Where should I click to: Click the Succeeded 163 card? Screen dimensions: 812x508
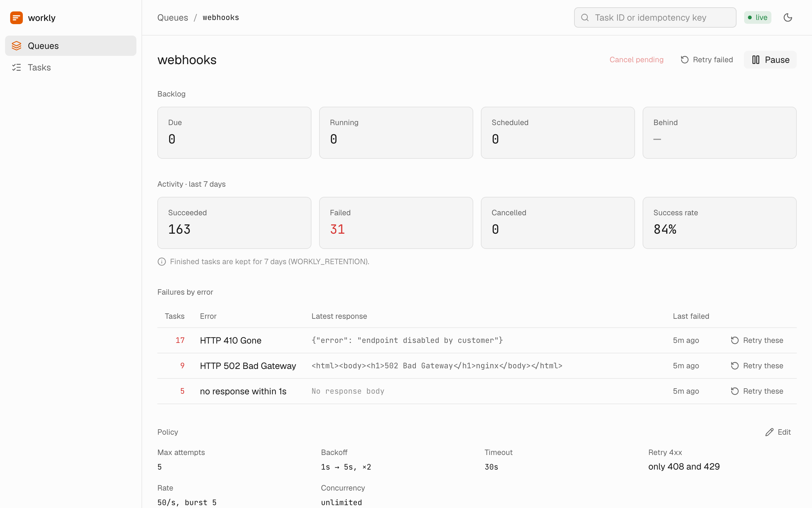(234, 223)
